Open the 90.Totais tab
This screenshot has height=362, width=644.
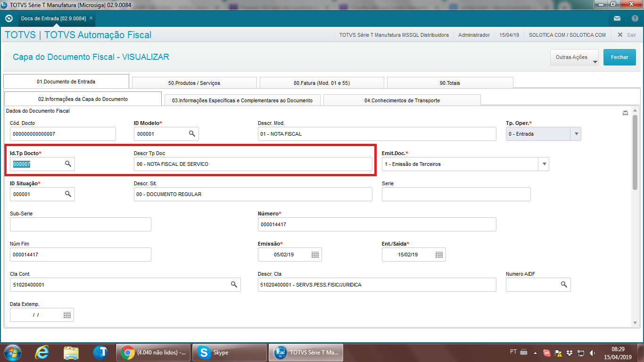click(450, 83)
